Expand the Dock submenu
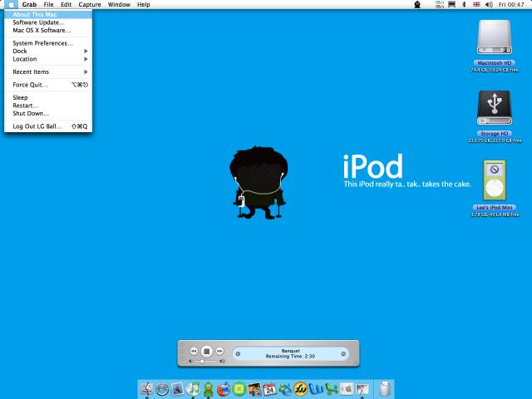The image size is (532, 399). pos(48,51)
